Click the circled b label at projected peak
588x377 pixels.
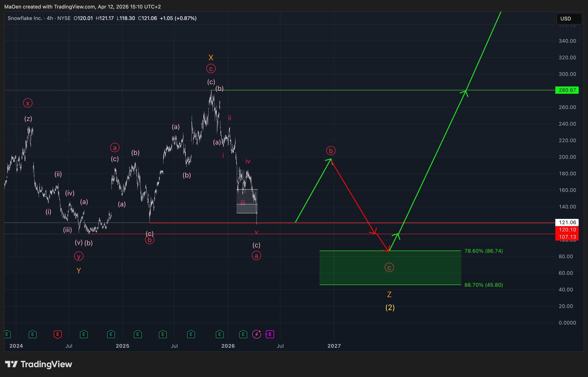[331, 151]
